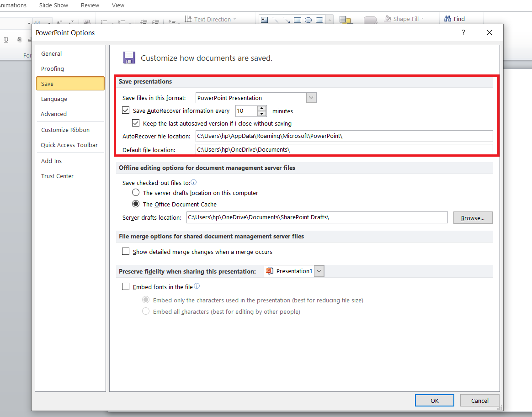Select the Text Box shape in the ribbon gallery

[264, 20]
